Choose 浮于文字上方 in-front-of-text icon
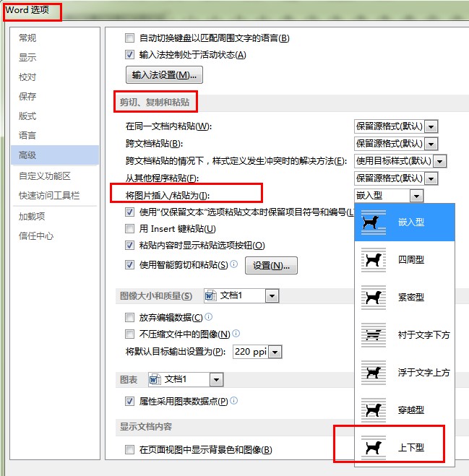This screenshot has height=476, width=469. [x=374, y=373]
